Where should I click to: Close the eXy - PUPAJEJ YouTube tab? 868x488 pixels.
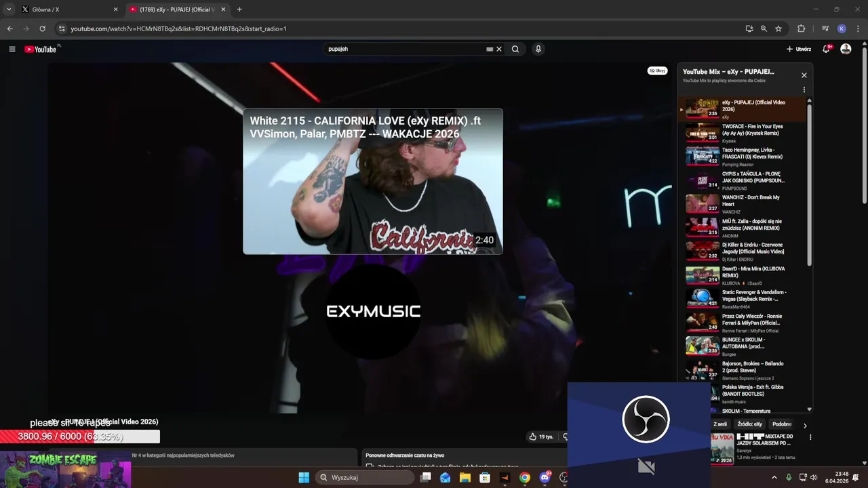(224, 9)
